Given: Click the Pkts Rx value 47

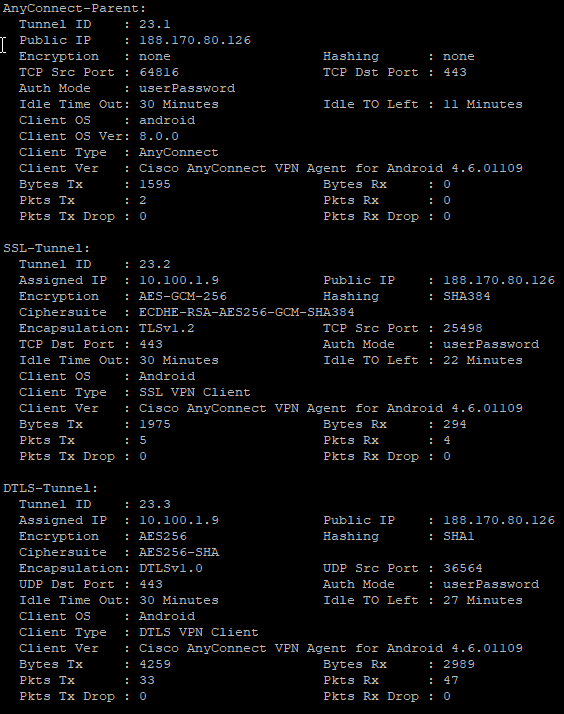Looking at the screenshot, I should [451, 680].
